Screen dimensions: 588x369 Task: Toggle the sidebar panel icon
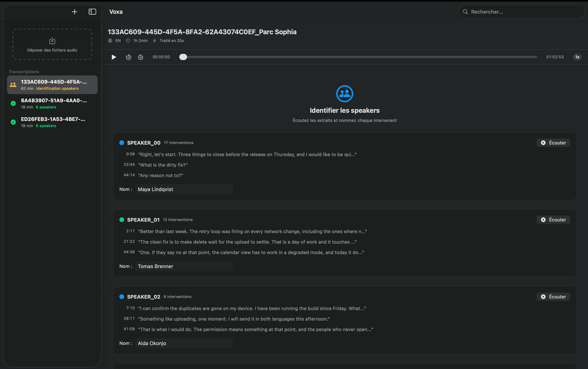pyautogui.click(x=92, y=12)
